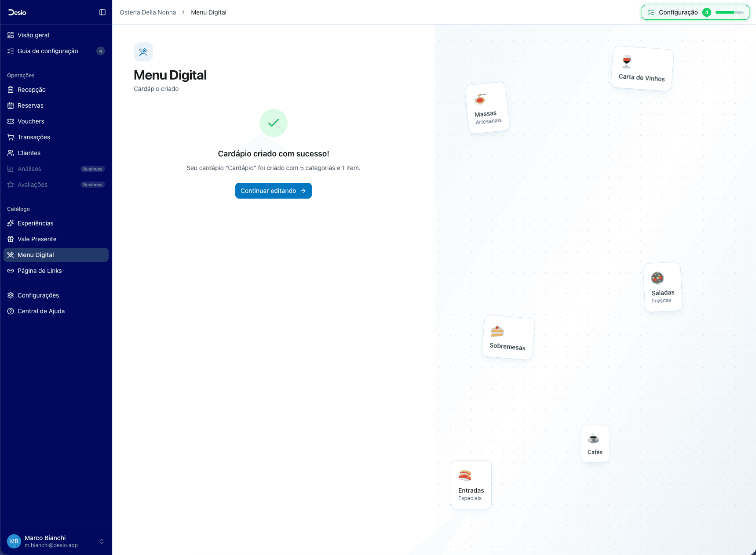This screenshot has height=555, width=756.
Task: Open Configurações gear icon
Action: point(11,295)
